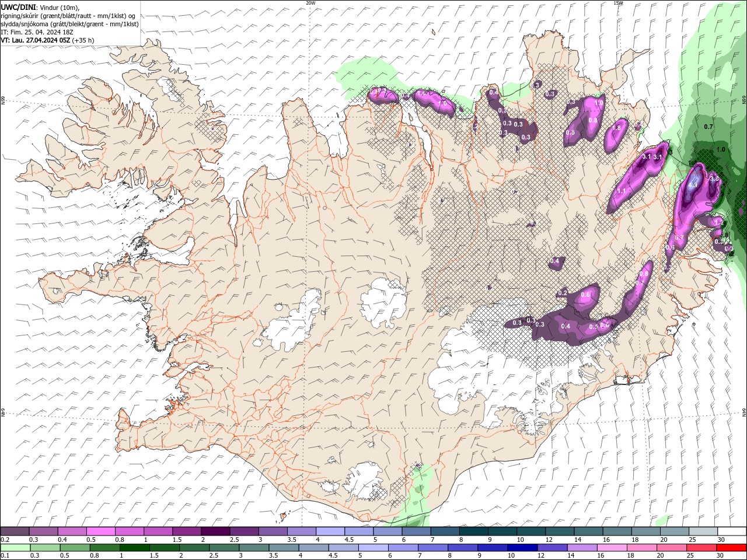Viewport: 747px width, 560px height.
Task: Select the 'IT: Fim. 25. 04. 2024 18Z' line
Action: [x=37, y=32]
